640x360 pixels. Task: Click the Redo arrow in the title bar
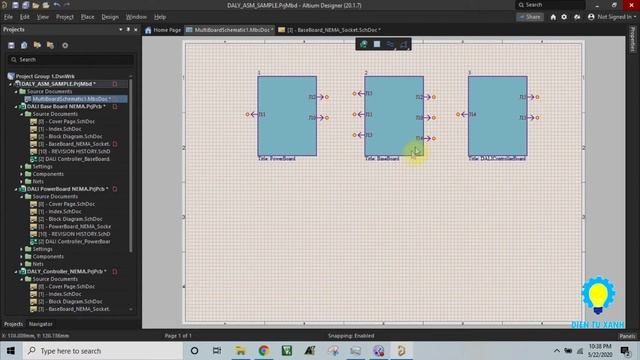pyautogui.click(x=67, y=5)
